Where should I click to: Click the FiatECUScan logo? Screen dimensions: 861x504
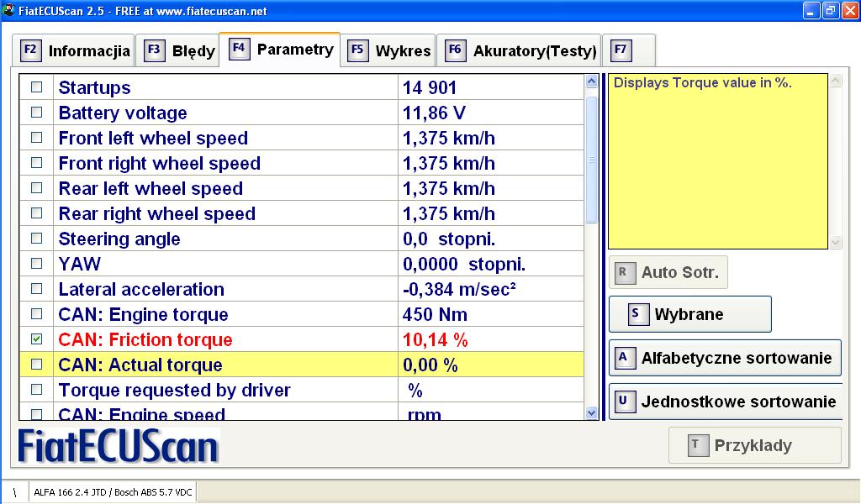(x=119, y=446)
